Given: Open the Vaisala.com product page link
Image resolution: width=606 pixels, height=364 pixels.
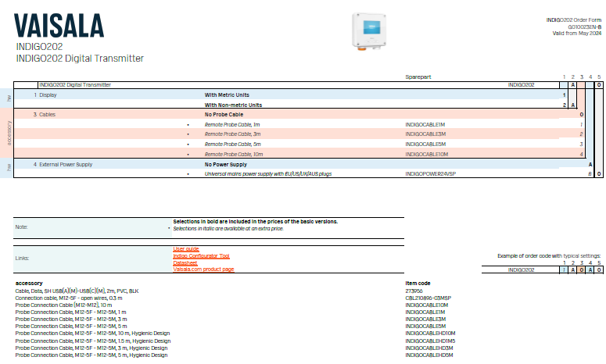Looking at the screenshot, I should (x=203, y=269).
